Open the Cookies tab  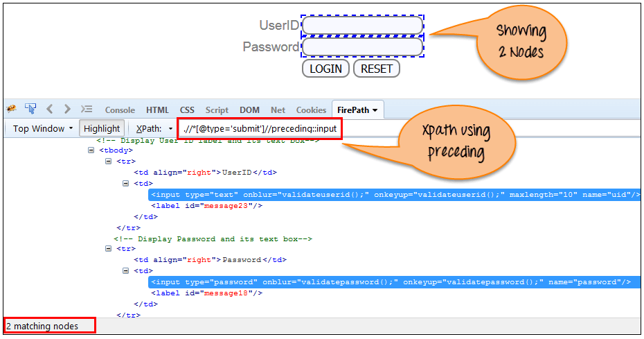[x=311, y=110]
